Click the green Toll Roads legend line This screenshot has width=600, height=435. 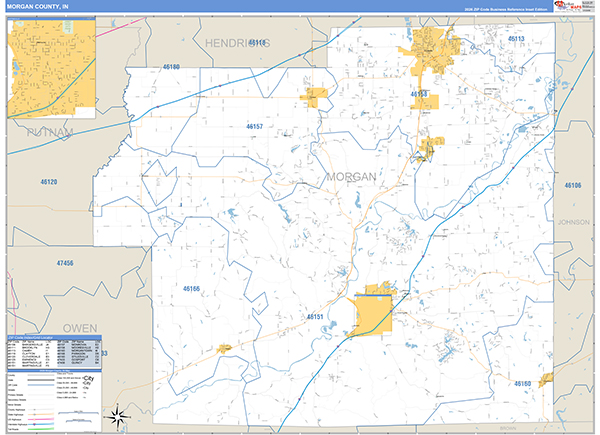[40, 429]
